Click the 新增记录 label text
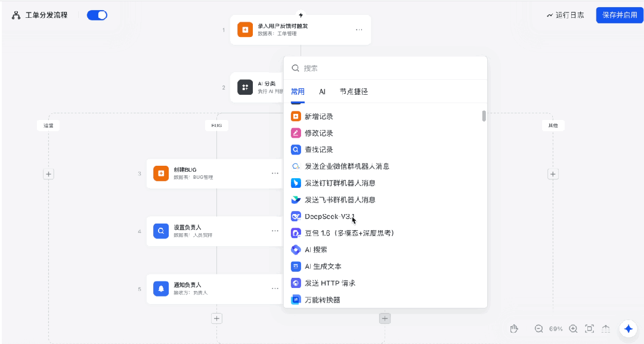 (318, 117)
